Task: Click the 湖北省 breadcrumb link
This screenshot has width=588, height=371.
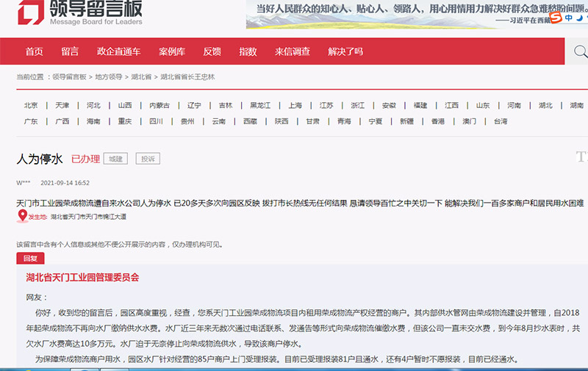Action: pyautogui.click(x=141, y=77)
